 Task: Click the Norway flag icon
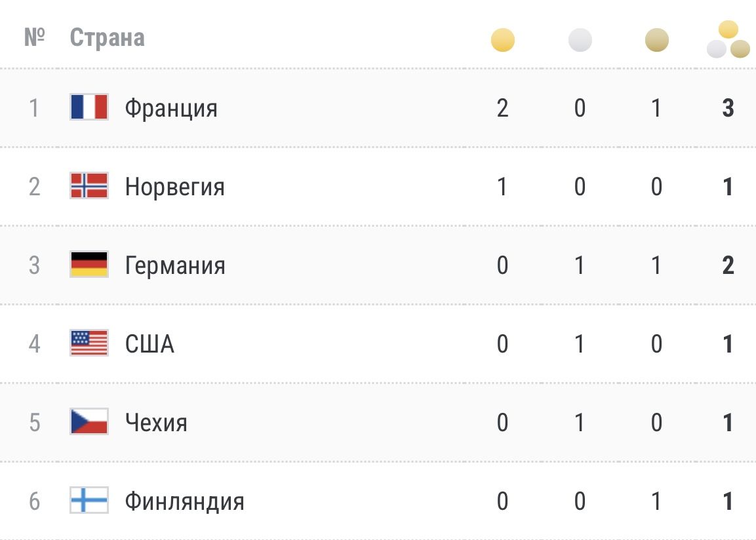click(x=89, y=185)
